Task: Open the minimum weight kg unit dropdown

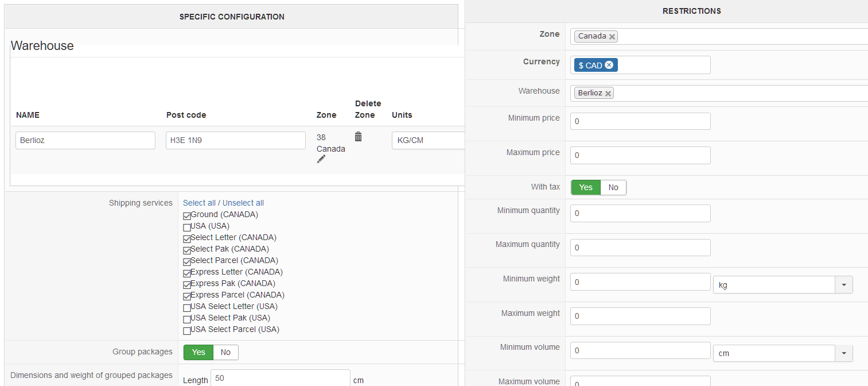Action: 843,285
